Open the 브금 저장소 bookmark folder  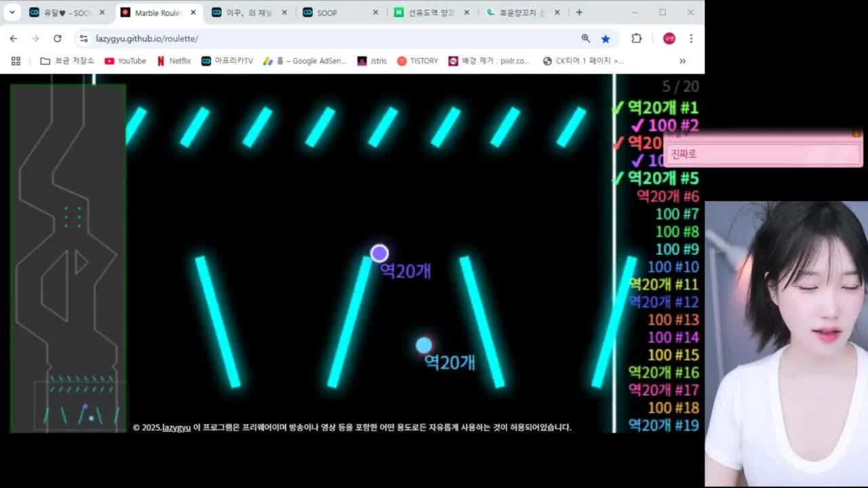[67, 61]
